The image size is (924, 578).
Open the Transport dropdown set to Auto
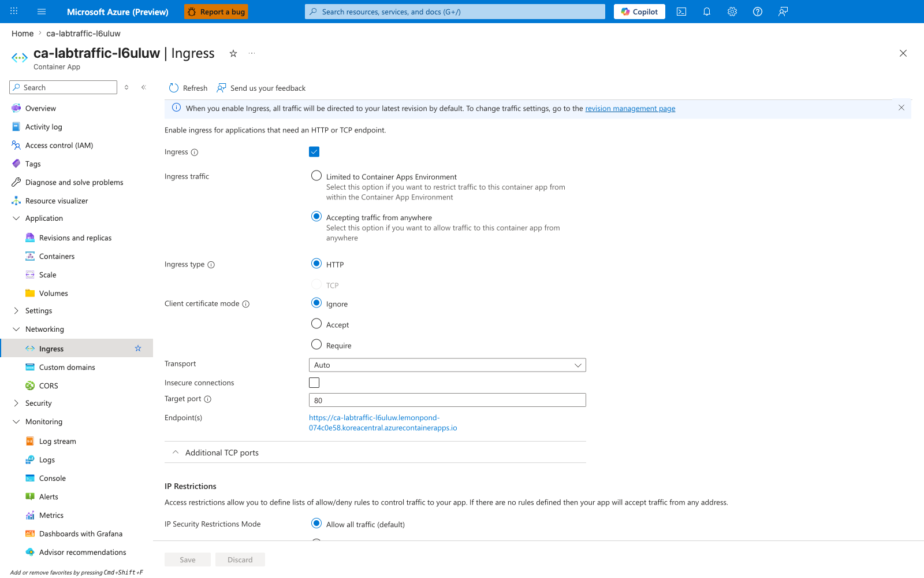[x=448, y=365]
